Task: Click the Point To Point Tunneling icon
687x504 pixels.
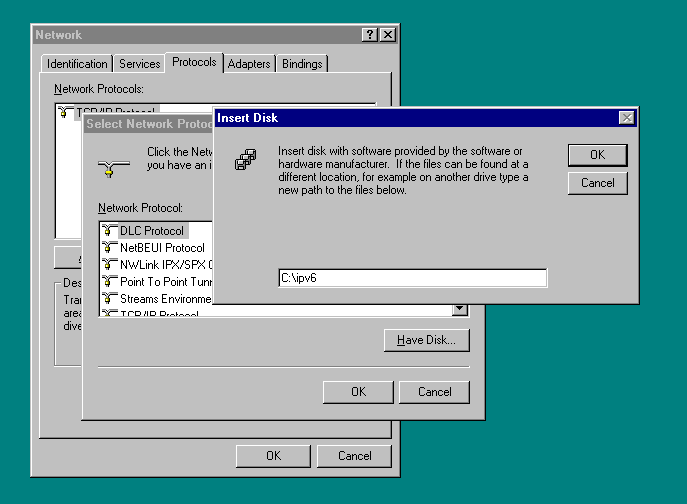Action: click(109, 282)
